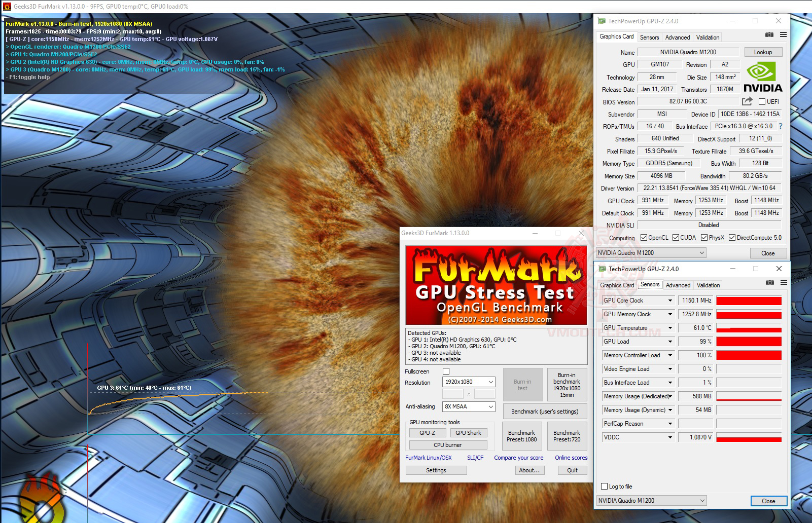Expand the Bus Interface Load sensor dropdown
The image size is (812, 523).
point(670,383)
